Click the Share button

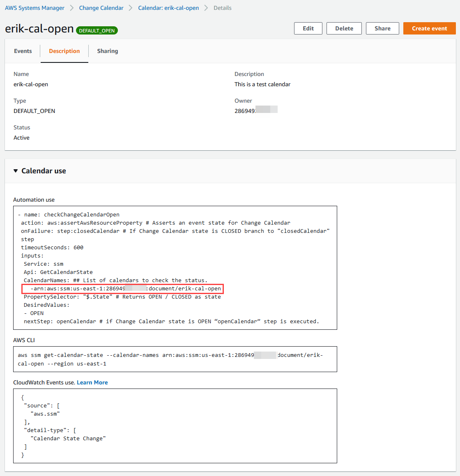(x=382, y=28)
